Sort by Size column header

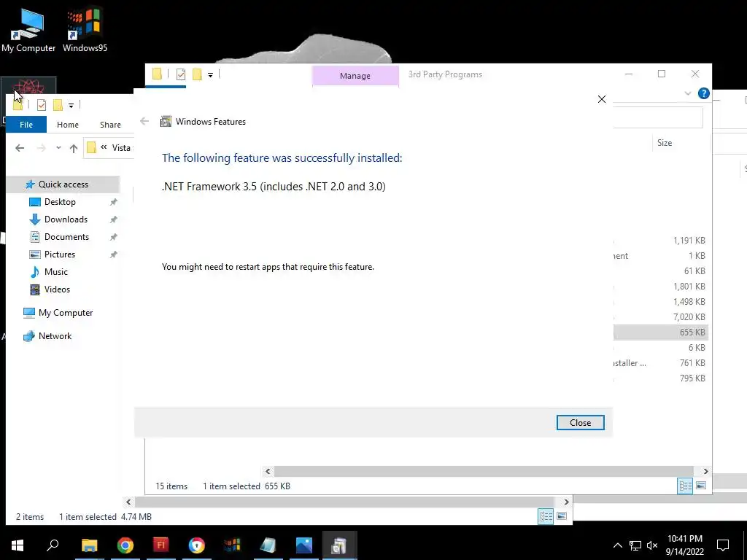coord(665,143)
